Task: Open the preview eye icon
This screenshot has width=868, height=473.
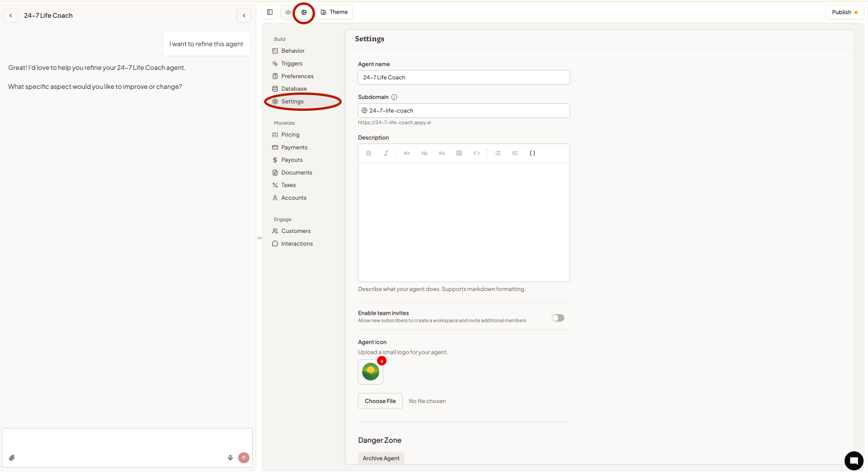Action: point(288,12)
